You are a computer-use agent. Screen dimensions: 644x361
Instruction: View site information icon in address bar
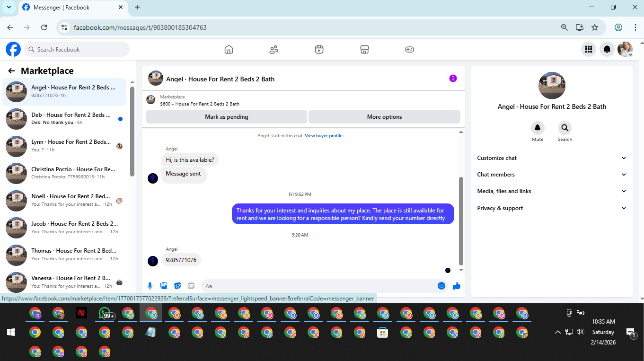pyautogui.click(x=64, y=27)
